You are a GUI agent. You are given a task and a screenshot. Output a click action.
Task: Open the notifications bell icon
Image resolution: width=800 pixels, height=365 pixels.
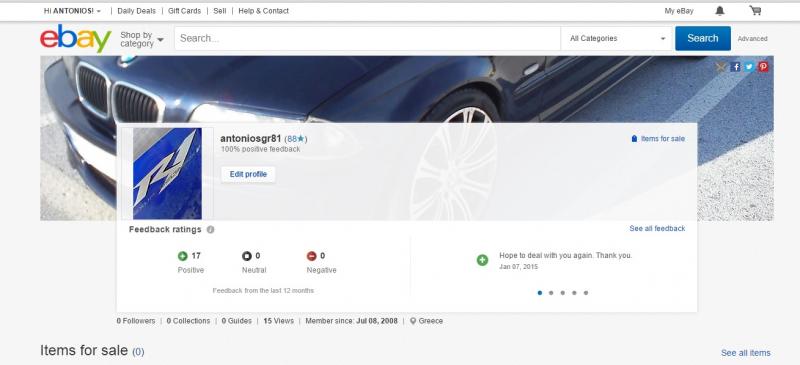coord(719,11)
